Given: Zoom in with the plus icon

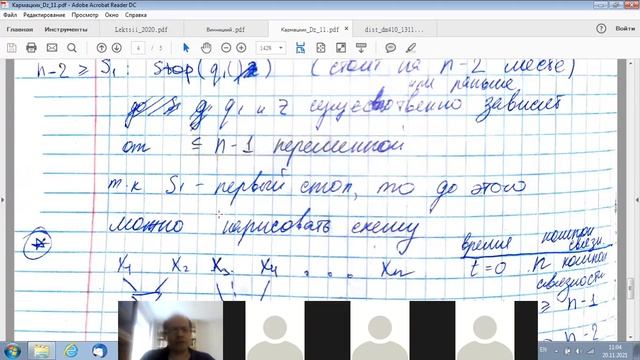Looking at the screenshot, I should [241, 48].
